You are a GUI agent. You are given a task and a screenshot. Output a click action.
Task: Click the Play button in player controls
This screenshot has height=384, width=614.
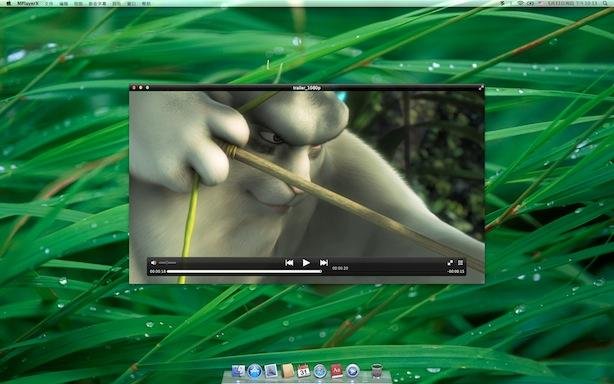[x=306, y=263]
